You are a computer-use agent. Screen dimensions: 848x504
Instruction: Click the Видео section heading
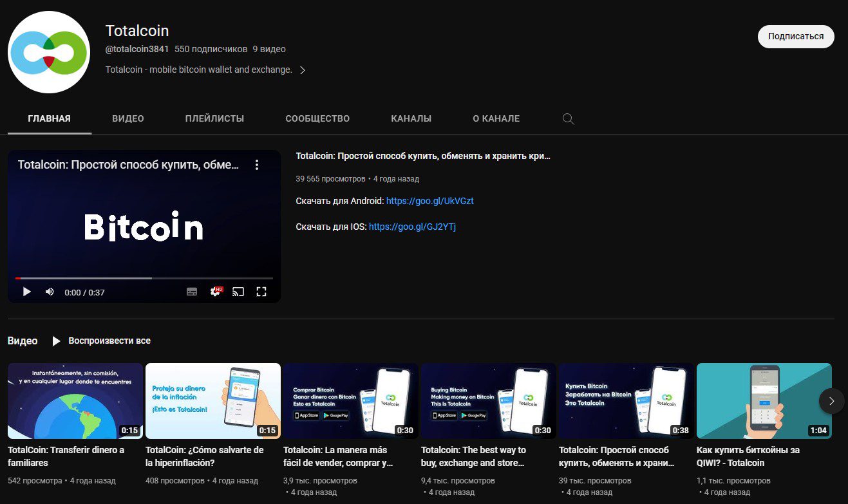point(23,341)
